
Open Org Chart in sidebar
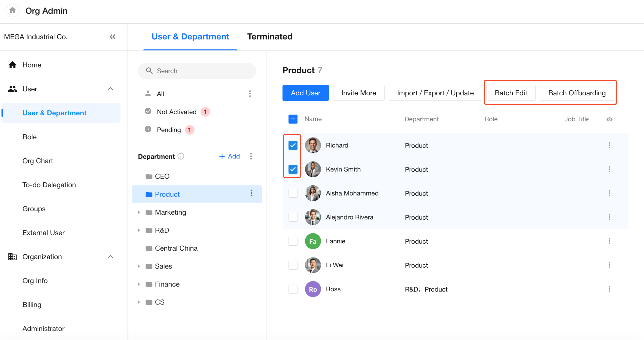click(x=38, y=161)
